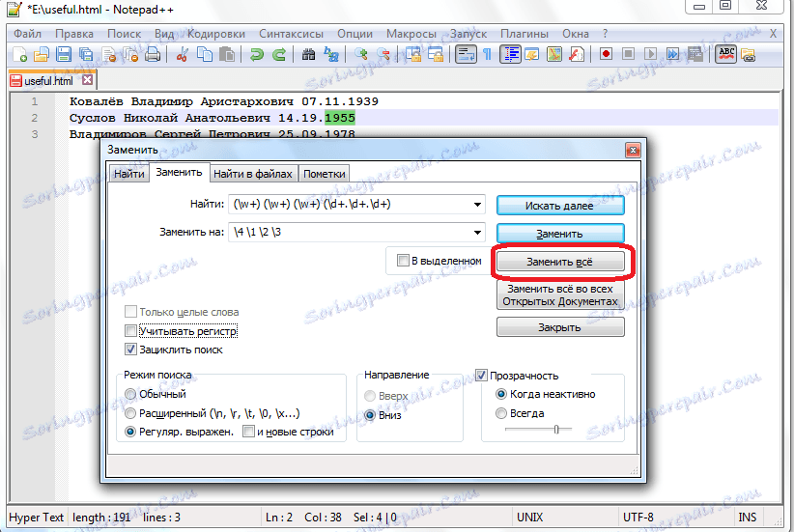This screenshot has height=532, width=794.
Task: Cut selection with the scissors icon
Action: (182, 54)
